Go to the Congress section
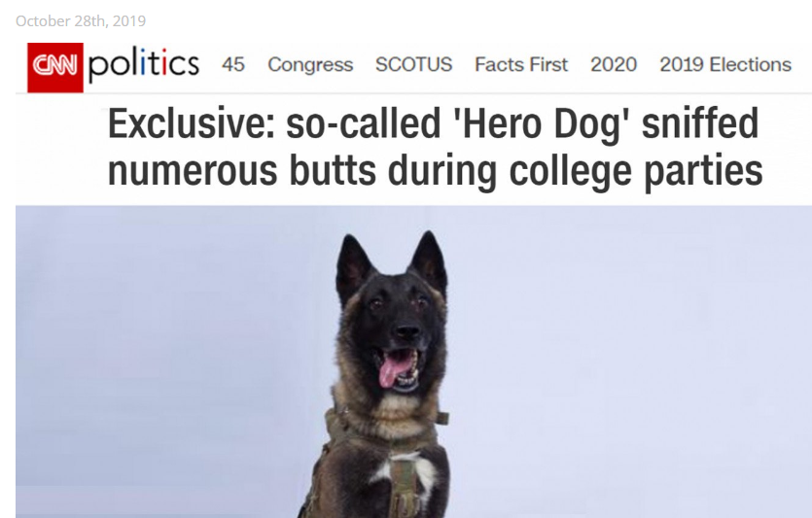 coord(310,65)
